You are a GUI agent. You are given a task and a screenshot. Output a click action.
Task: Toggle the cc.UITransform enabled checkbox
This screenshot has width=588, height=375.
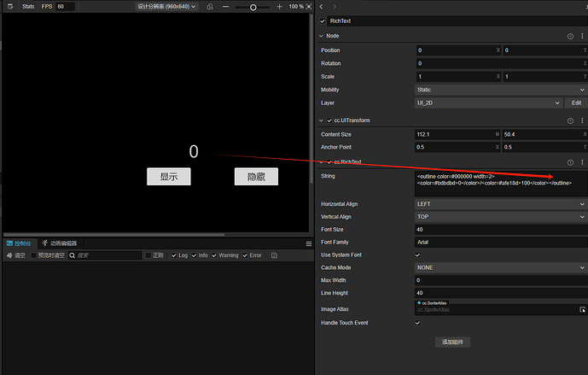pyautogui.click(x=329, y=120)
